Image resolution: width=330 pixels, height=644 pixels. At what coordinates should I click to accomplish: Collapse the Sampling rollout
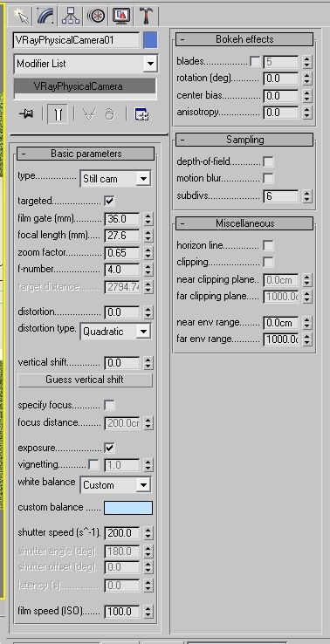[x=244, y=140]
